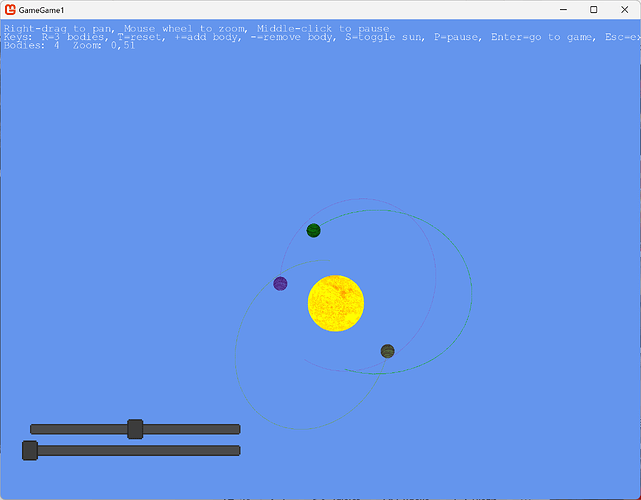Minimize the GameGame1 window
Image resolution: width=641 pixels, height=500 pixels.
(x=563, y=9)
